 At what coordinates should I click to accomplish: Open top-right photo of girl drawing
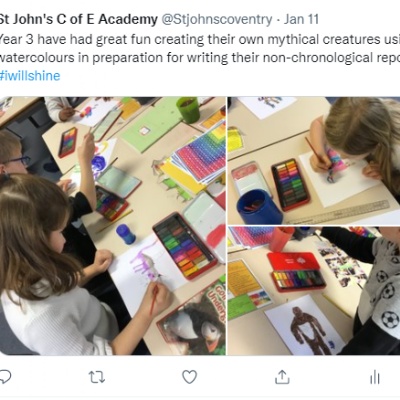pyautogui.click(x=314, y=161)
